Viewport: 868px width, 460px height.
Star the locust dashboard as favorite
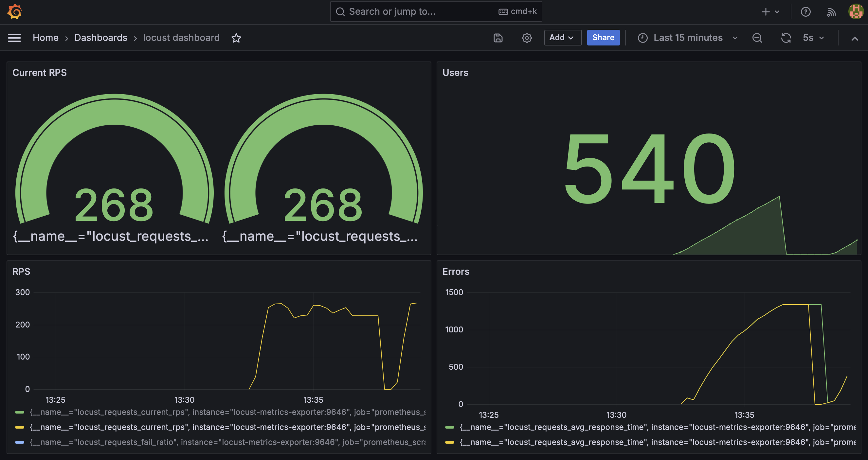[236, 38]
